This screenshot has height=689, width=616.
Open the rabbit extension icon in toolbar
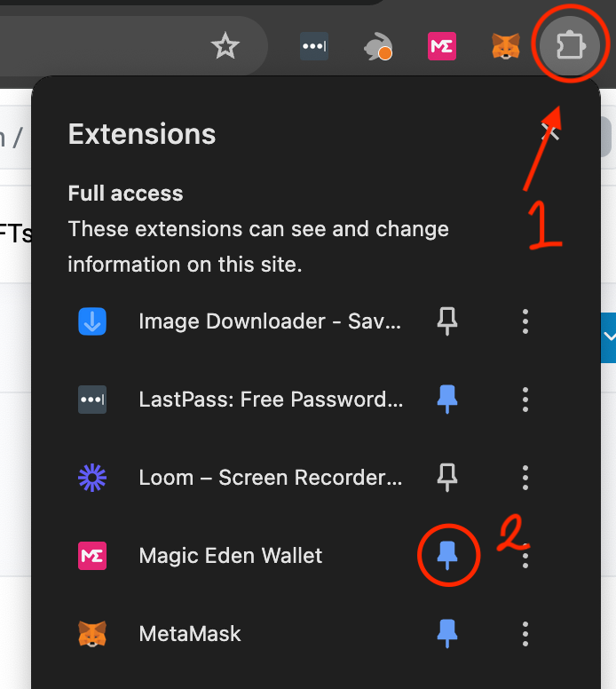[378, 46]
